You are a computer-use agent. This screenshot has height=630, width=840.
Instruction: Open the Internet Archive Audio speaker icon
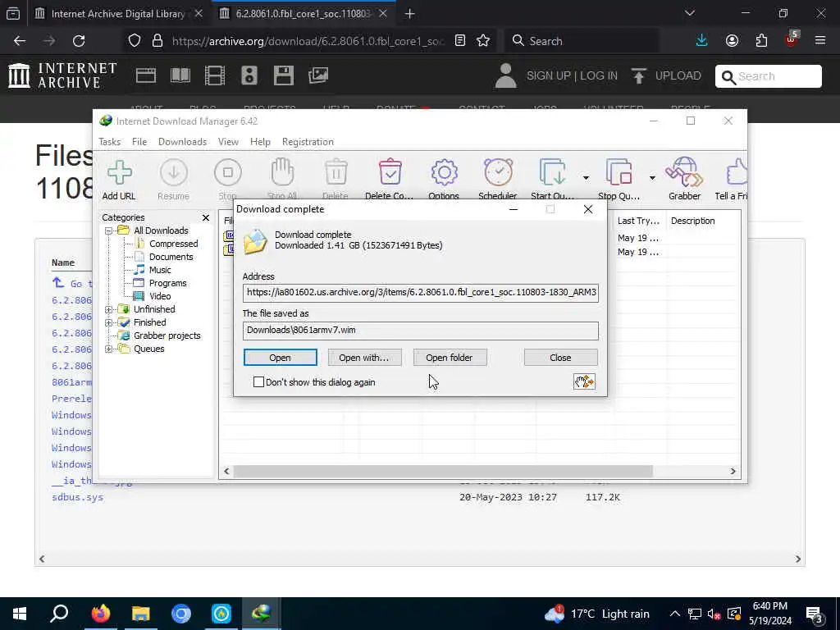point(249,75)
